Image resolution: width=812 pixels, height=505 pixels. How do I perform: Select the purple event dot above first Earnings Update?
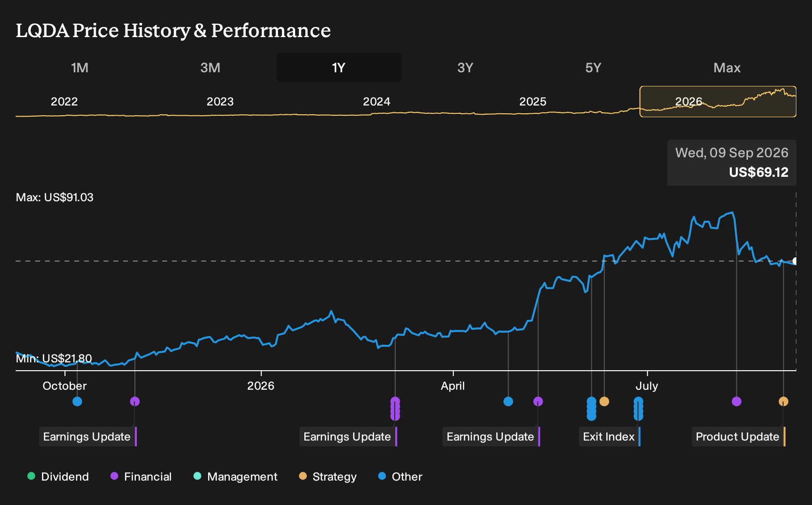click(135, 401)
